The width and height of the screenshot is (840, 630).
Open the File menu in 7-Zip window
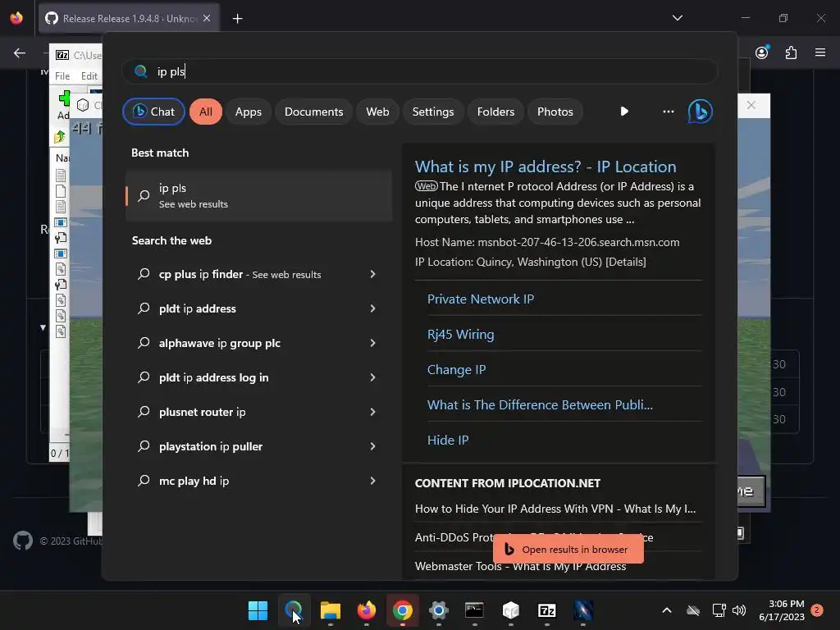pyautogui.click(x=62, y=76)
